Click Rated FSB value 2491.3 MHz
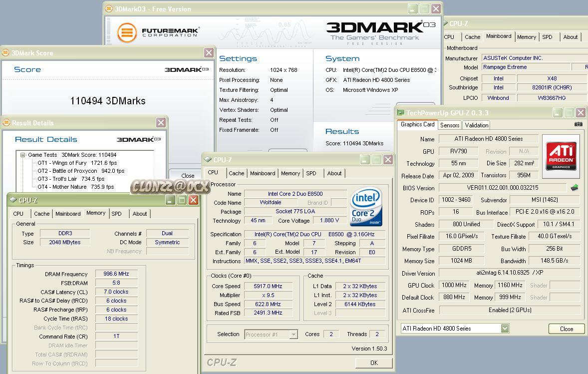This screenshot has height=374, width=588. (268, 313)
